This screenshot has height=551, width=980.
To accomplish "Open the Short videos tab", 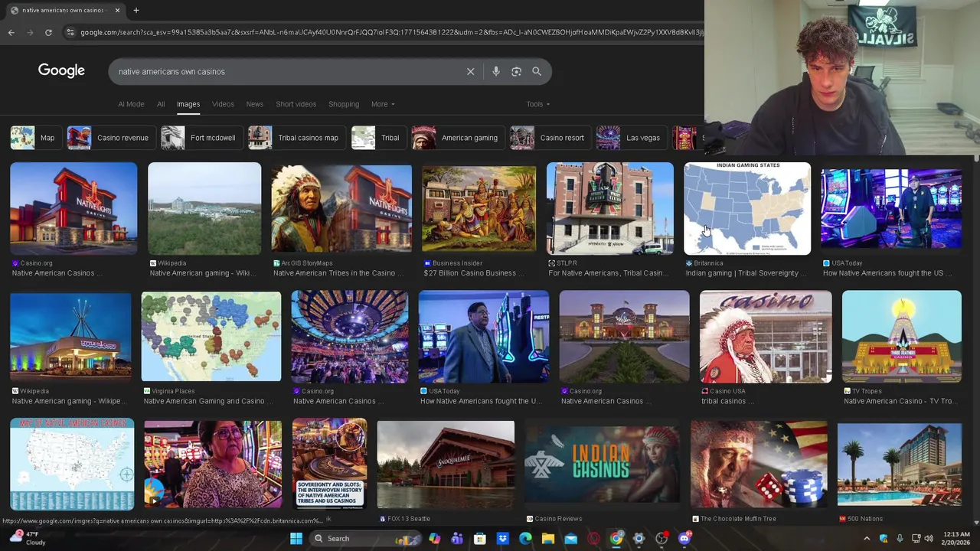I will click(x=296, y=104).
